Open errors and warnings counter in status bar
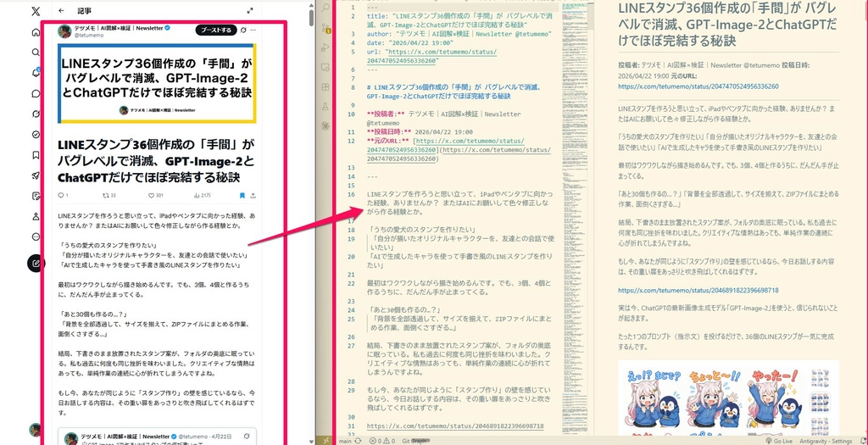Screen dimensions: 868x445 click(x=382, y=441)
